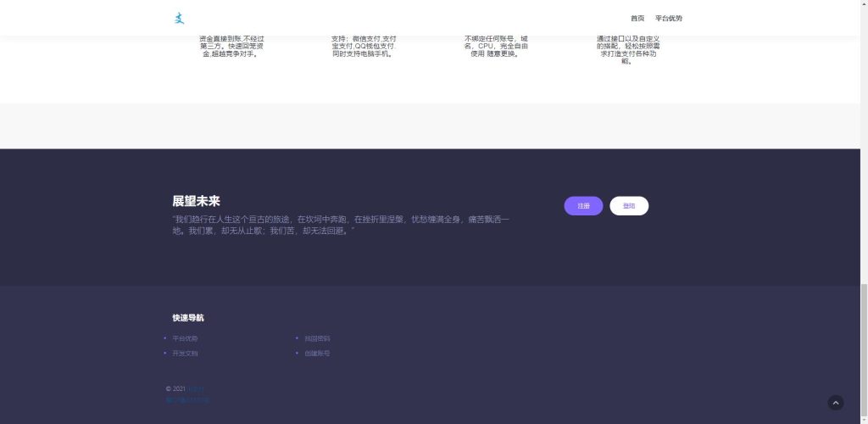
Task: Click the blue site logo in header
Action: (x=179, y=18)
